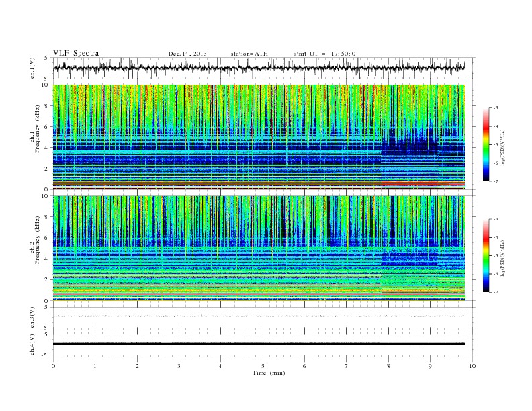Click the time axis tick label "9"
Screen dimensions: 532x411
pos(430,366)
